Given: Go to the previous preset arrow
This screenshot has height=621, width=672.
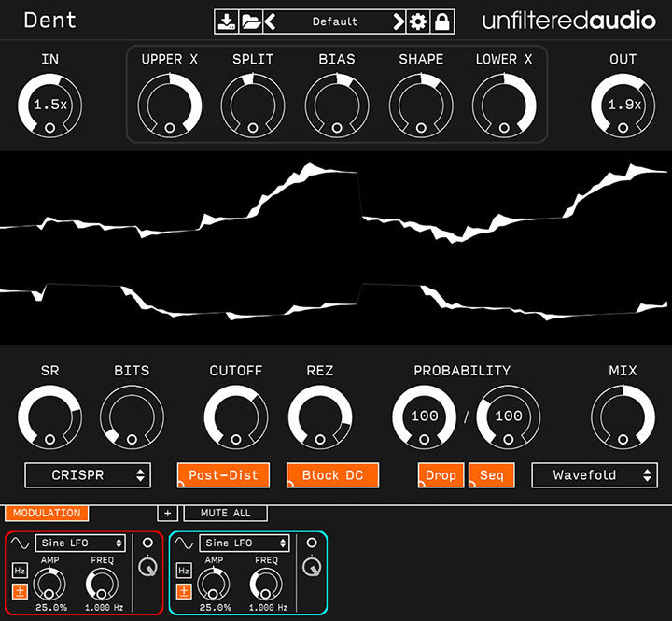Looking at the screenshot, I should tap(270, 21).
